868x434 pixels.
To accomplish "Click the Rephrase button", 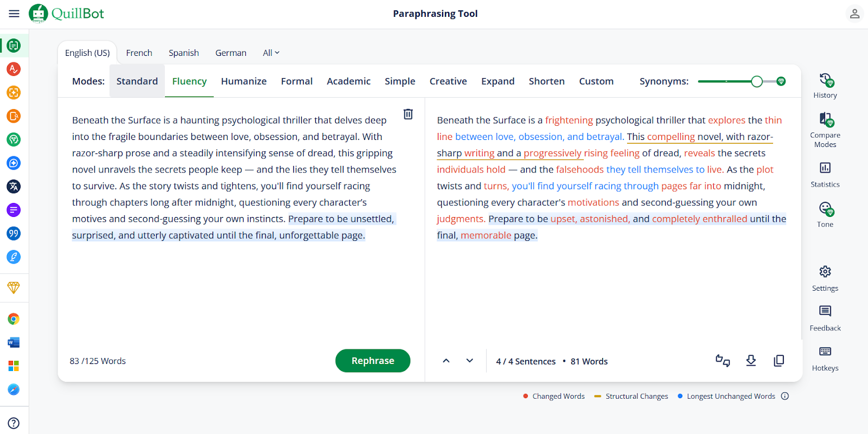I will pyautogui.click(x=373, y=361).
